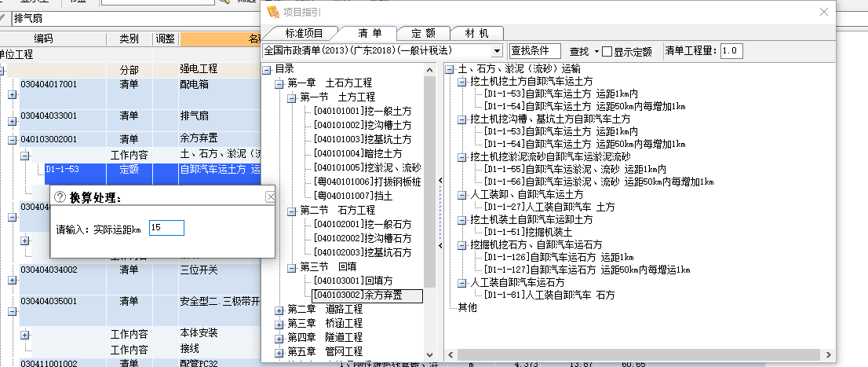The width and height of the screenshot is (868, 367).
Task: Collapse 挖土机挖土方自卸汽车运土方 group
Action: (x=461, y=82)
